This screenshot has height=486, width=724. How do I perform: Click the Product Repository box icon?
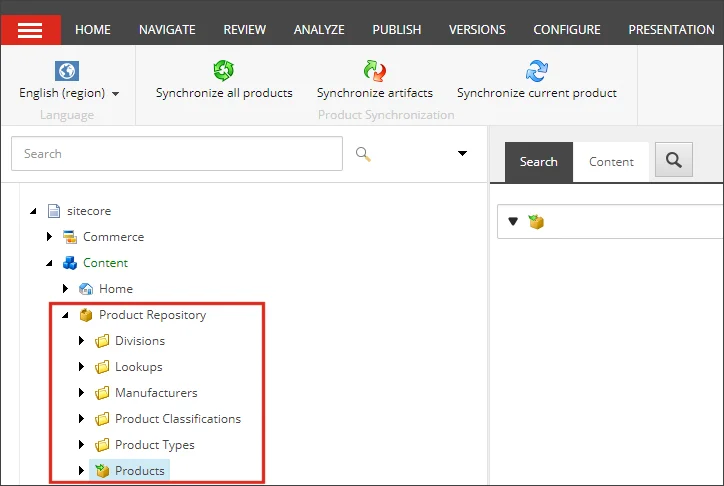(x=86, y=315)
